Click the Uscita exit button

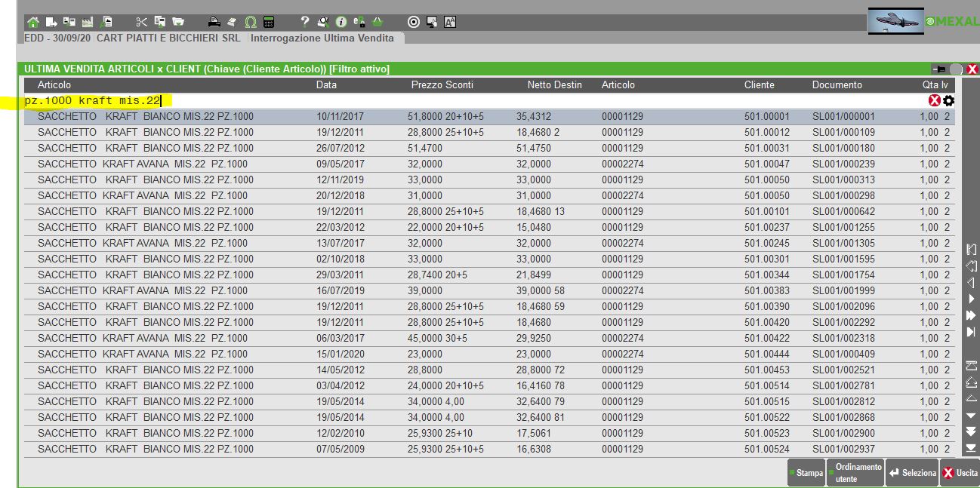[x=960, y=473]
